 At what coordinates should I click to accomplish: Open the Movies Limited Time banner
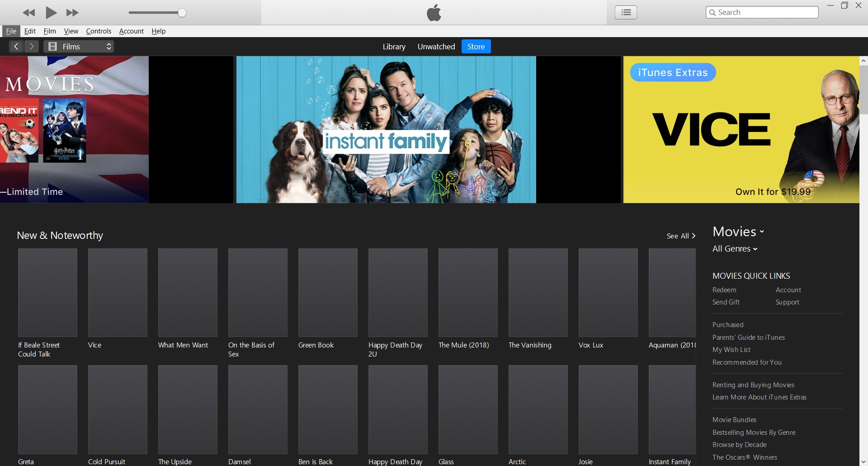74,129
